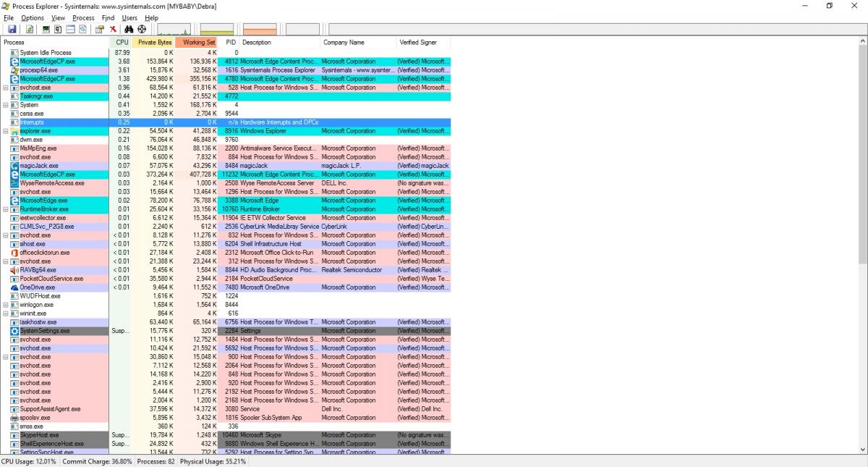Click the 'Processes: 82' status bar entry
Image resolution: width=868 pixels, height=467 pixels.
pos(156,461)
